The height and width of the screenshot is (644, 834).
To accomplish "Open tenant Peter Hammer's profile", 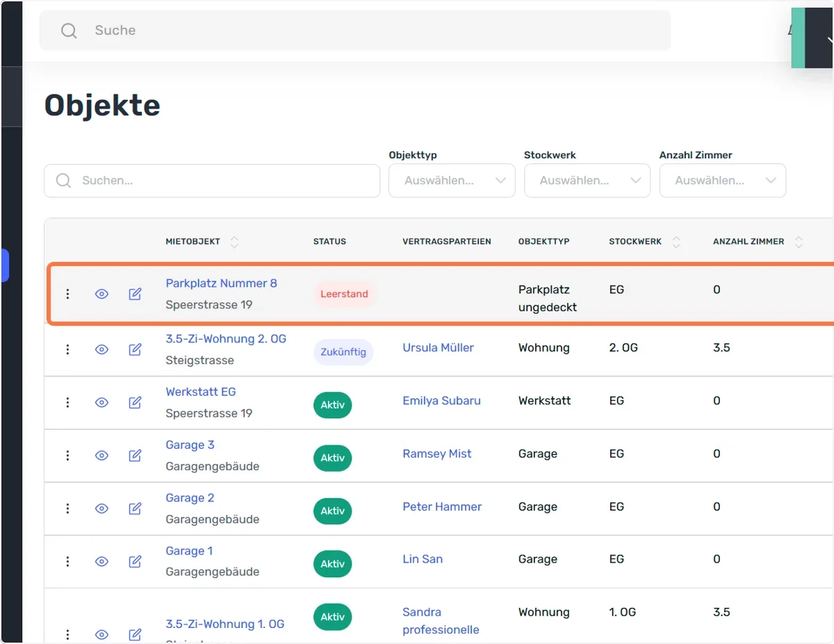I will pos(442,507).
